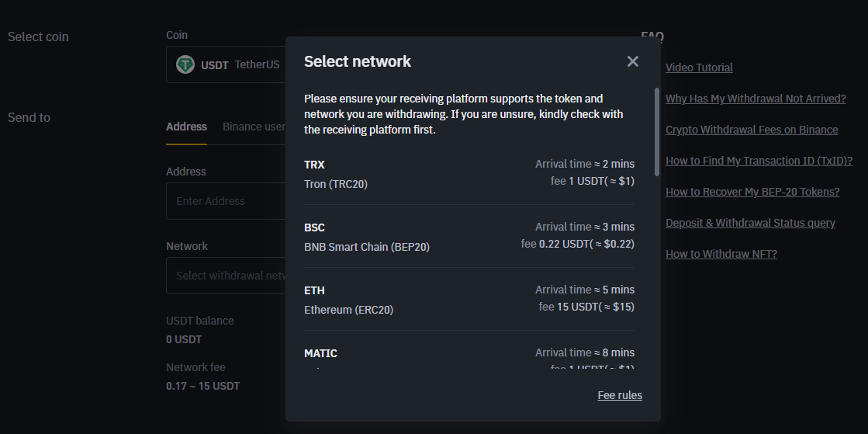Choose BSC BNB Smart Chain (BEP20) network
This screenshot has height=434, width=868.
[469, 236]
